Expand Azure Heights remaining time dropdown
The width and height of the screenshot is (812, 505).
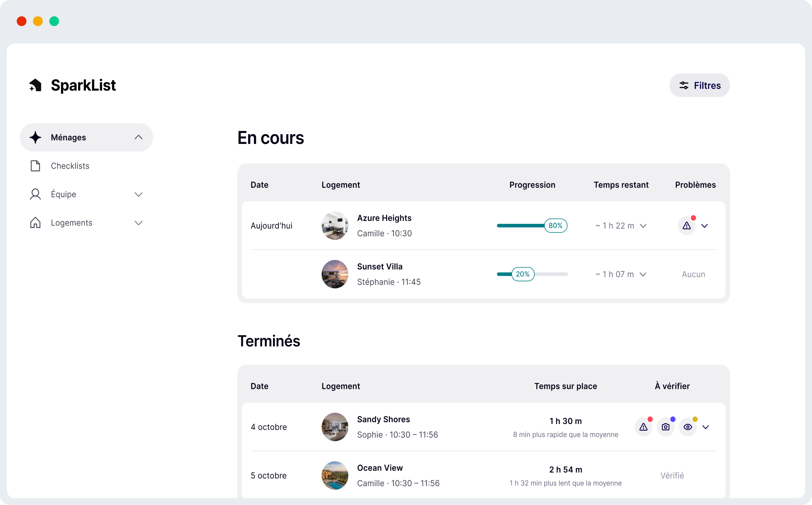click(x=643, y=226)
